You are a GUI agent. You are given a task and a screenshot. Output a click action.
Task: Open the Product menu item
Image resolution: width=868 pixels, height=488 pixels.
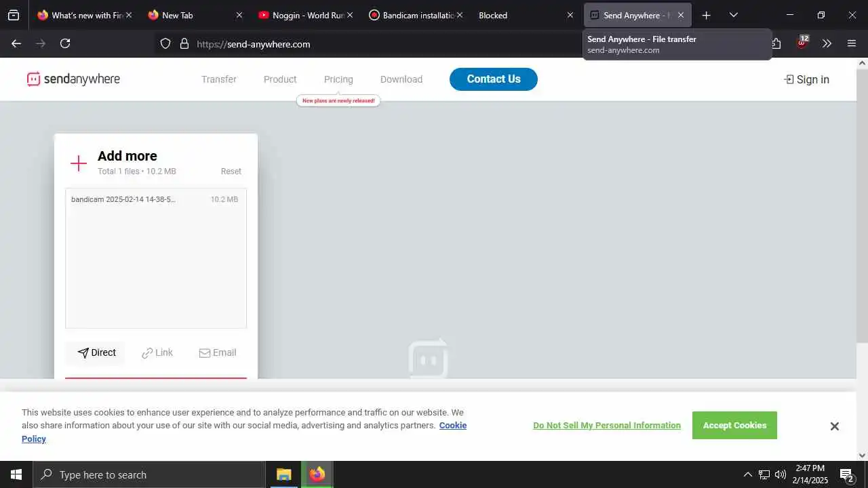[280, 79]
